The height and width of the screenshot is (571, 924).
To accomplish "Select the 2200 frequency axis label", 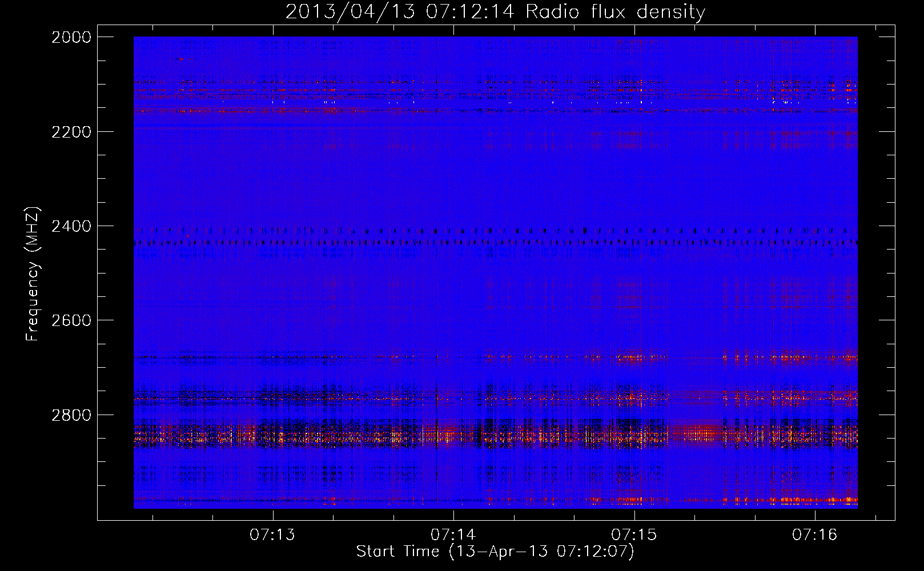I will [71, 132].
